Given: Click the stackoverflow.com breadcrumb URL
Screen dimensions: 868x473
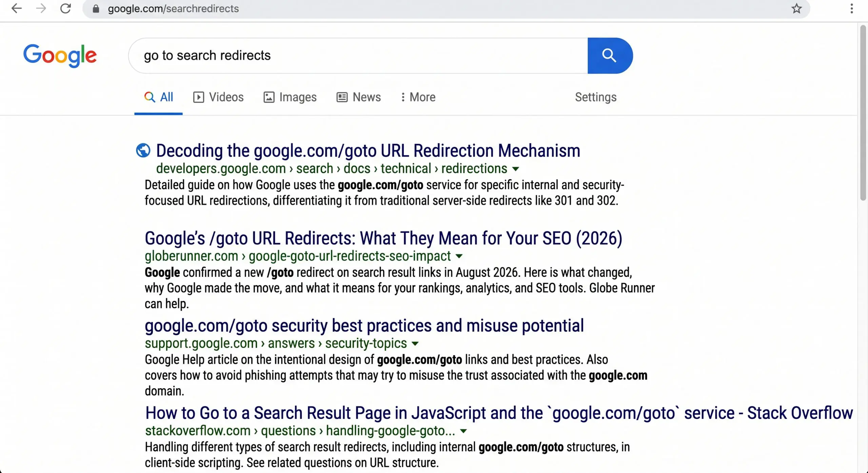Looking at the screenshot, I should point(300,431).
